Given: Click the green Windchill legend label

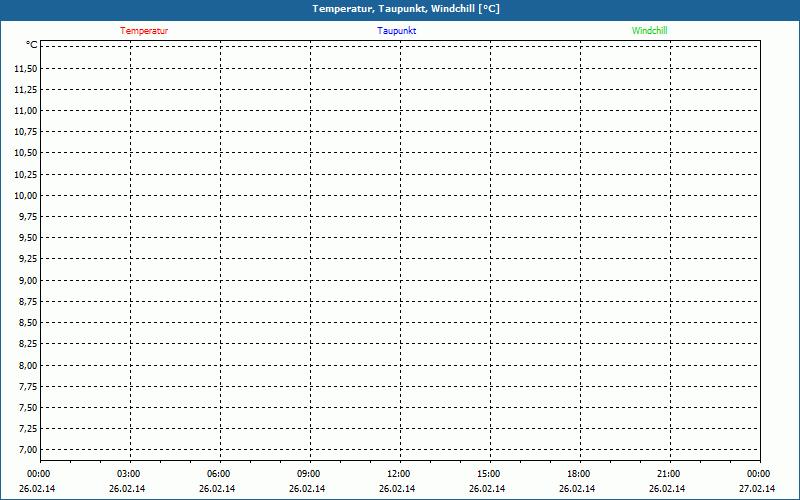Looking at the screenshot, I should tap(649, 31).
